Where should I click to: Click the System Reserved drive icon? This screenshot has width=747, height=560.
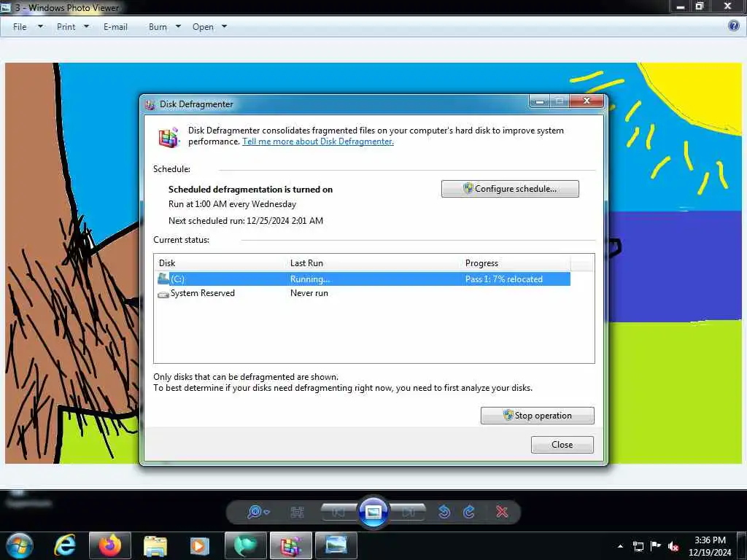[x=163, y=295]
